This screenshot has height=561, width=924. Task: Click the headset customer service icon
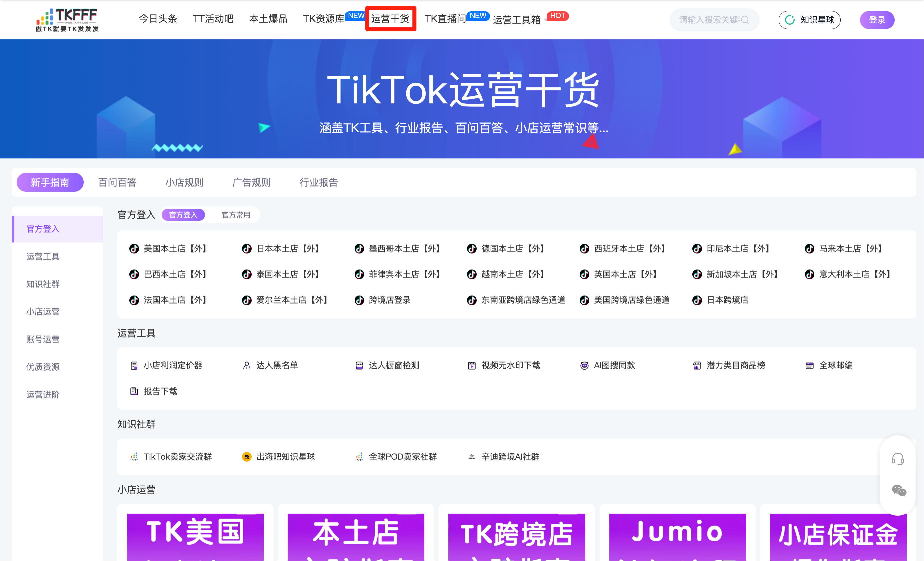click(x=897, y=459)
